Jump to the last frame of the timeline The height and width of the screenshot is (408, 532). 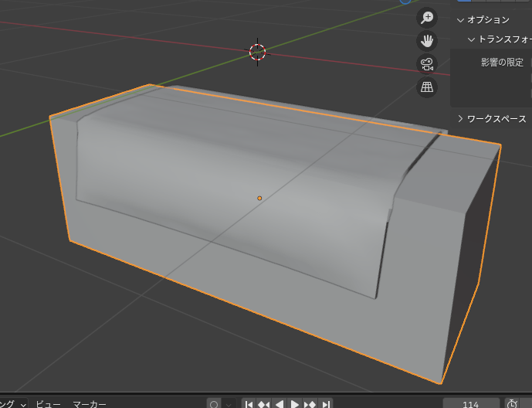tap(326, 403)
